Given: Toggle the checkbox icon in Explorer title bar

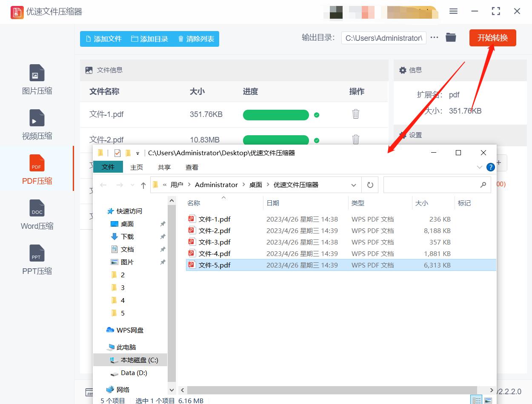Looking at the screenshot, I should pos(117,152).
